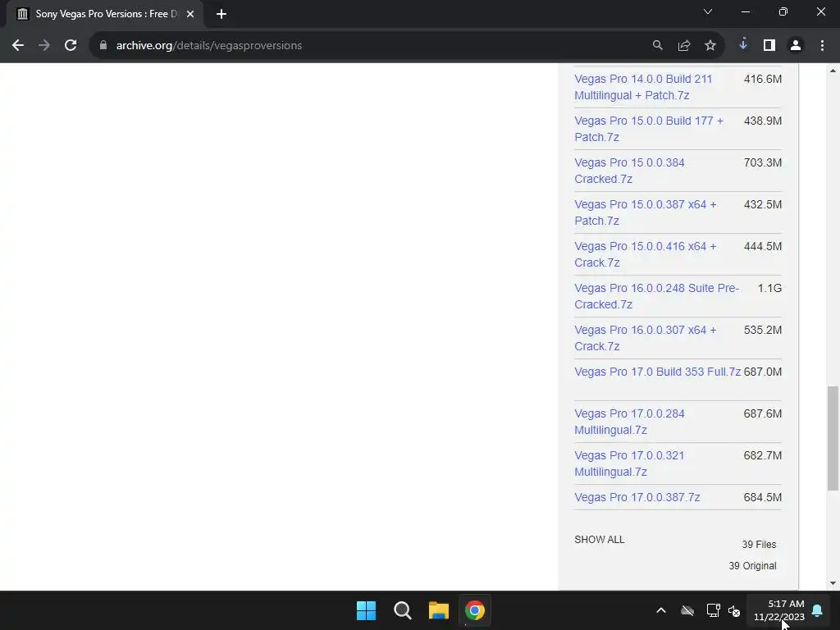This screenshot has height=630, width=840.
Task: Open Chrome three-dot menu
Action: [x=822, y=46]
